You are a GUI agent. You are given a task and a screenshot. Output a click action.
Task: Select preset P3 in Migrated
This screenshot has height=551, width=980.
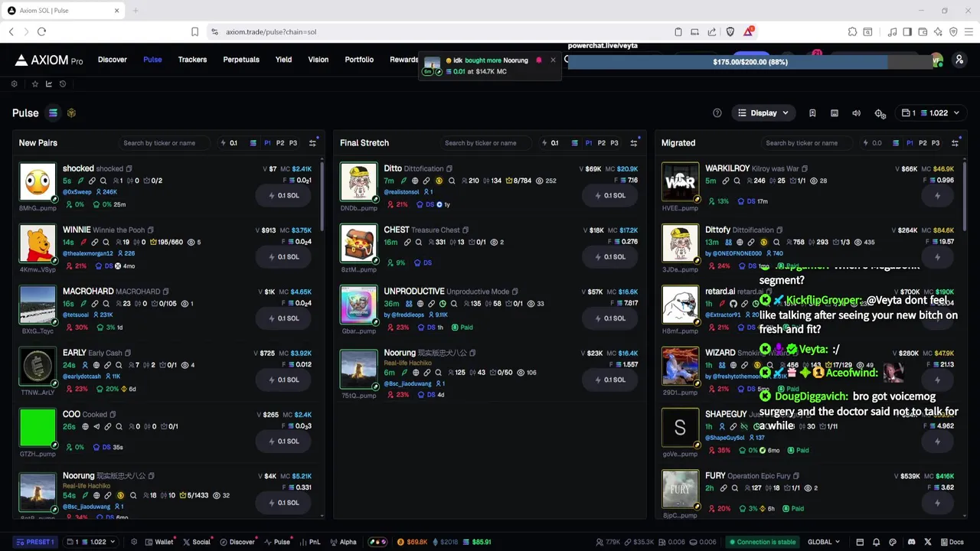coord(936,143)
